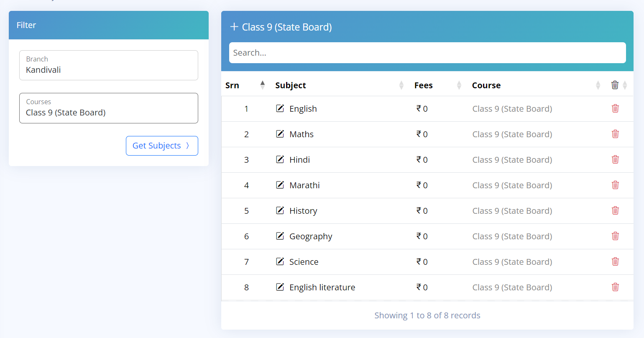Click the subject name English literature
The height and width of the screenshot is (338, 644).
[x=322, y=287]
